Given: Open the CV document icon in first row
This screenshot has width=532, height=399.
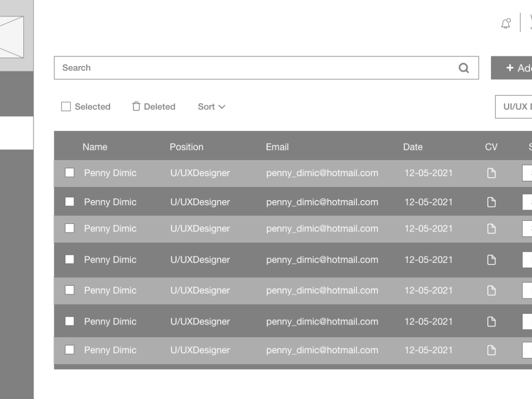Looking at the screenshot, I should [491, 173].
